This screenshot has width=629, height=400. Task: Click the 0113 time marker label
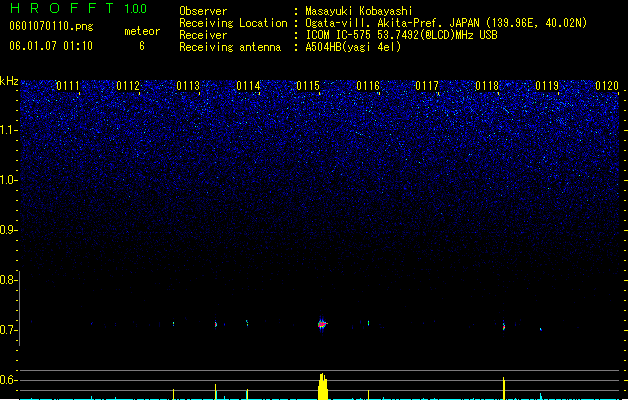[x=188, y=86]
